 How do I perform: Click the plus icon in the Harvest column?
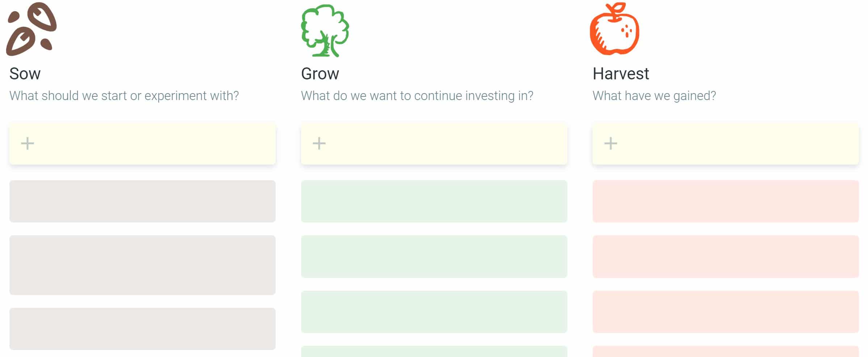(611, 144)
